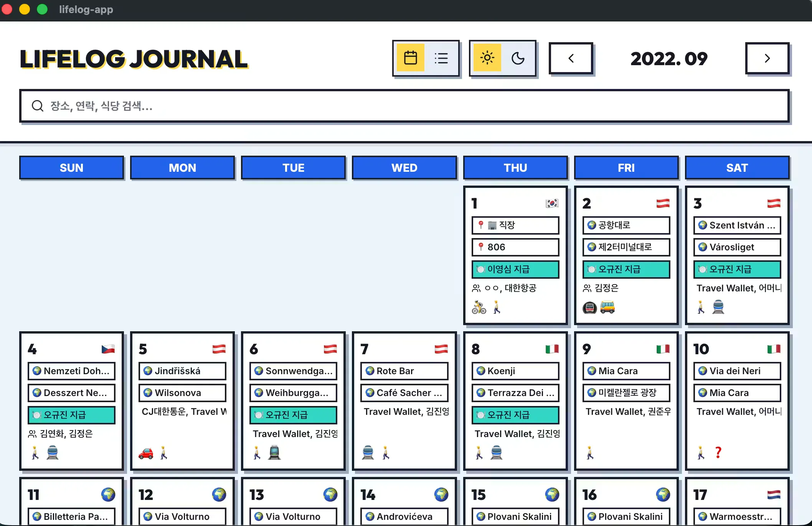Open Rote Bar place entry
This screenshot has height=526, width=812.
(404, 371)
